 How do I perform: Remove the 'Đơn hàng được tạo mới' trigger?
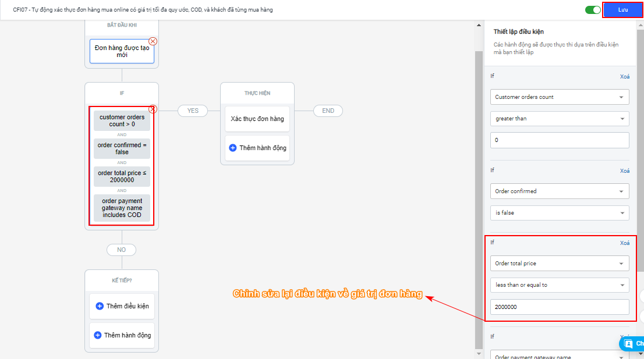(x=153, y=41)
